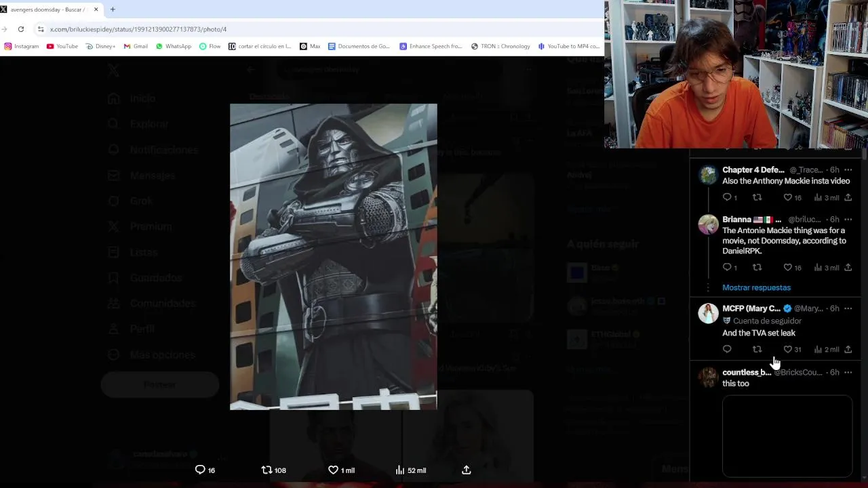Viewport: 868px width, 488px height.
Task: Open the 'Chapter 4 Defe...' display name
Action: (x=753, y=170)
